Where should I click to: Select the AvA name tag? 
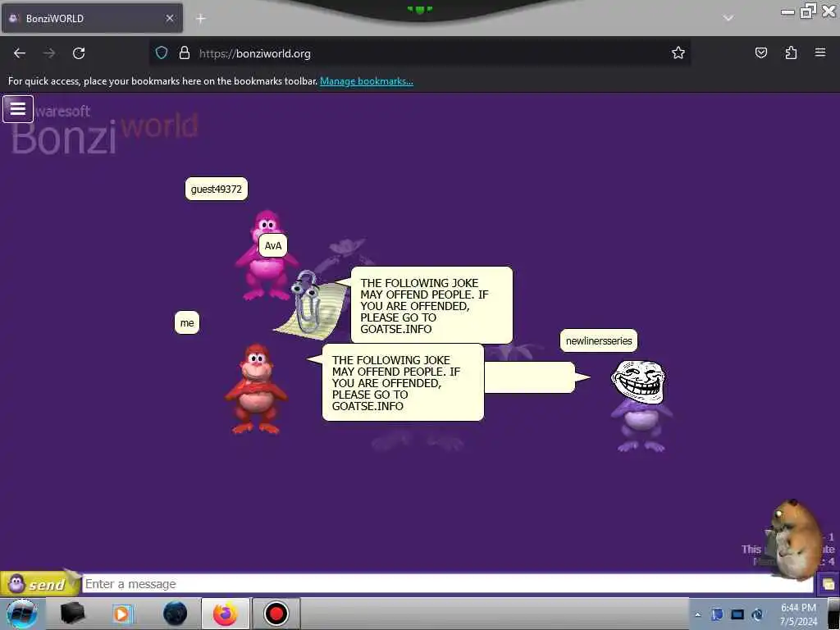[x=273, y=246]
